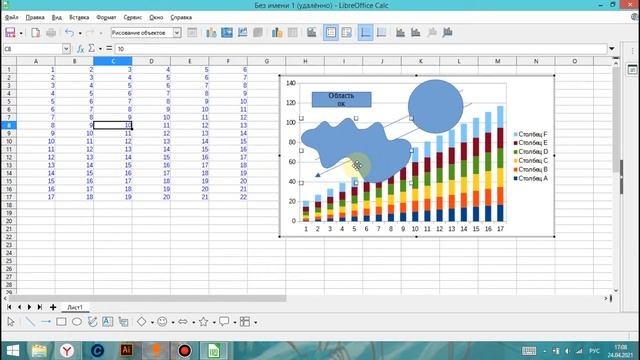Select the Лист1 sheet tab
Image resolution: width=640 pixels, height=360 pixels.
[x=75, y=307]
